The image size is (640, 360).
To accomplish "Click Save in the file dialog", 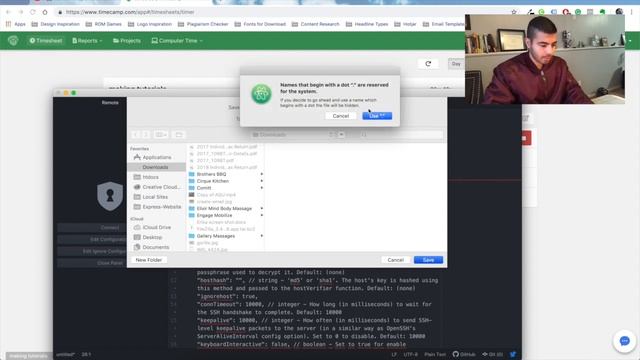I will (428, 260).
